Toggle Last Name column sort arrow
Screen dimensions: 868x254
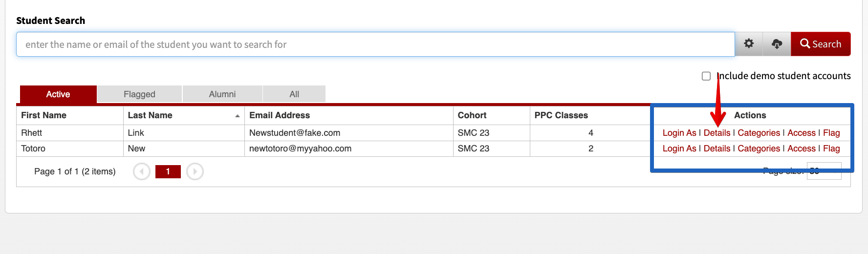(x=238, y=116)
